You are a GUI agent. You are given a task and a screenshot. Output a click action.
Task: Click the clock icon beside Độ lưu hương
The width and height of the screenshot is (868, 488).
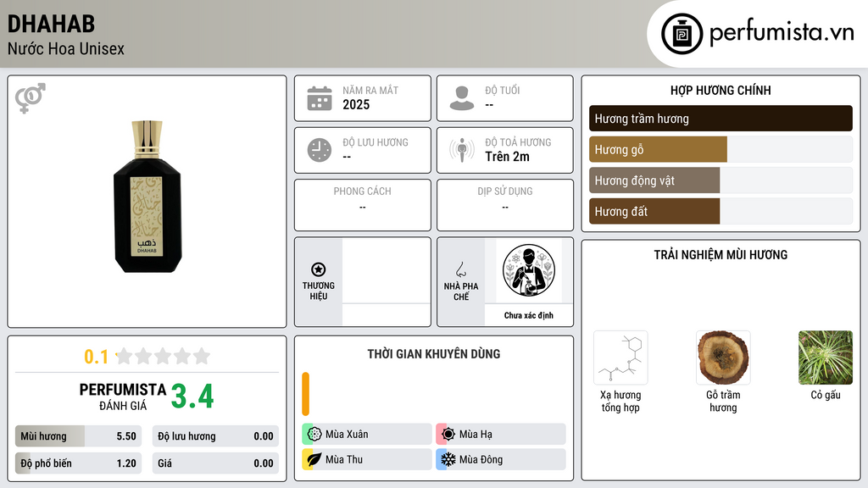320,150
